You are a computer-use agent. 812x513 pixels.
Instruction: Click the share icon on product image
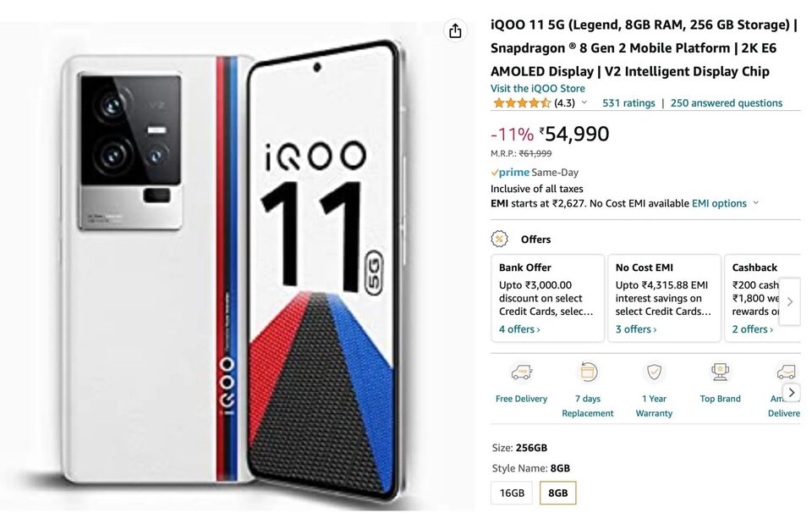[455, 30]
